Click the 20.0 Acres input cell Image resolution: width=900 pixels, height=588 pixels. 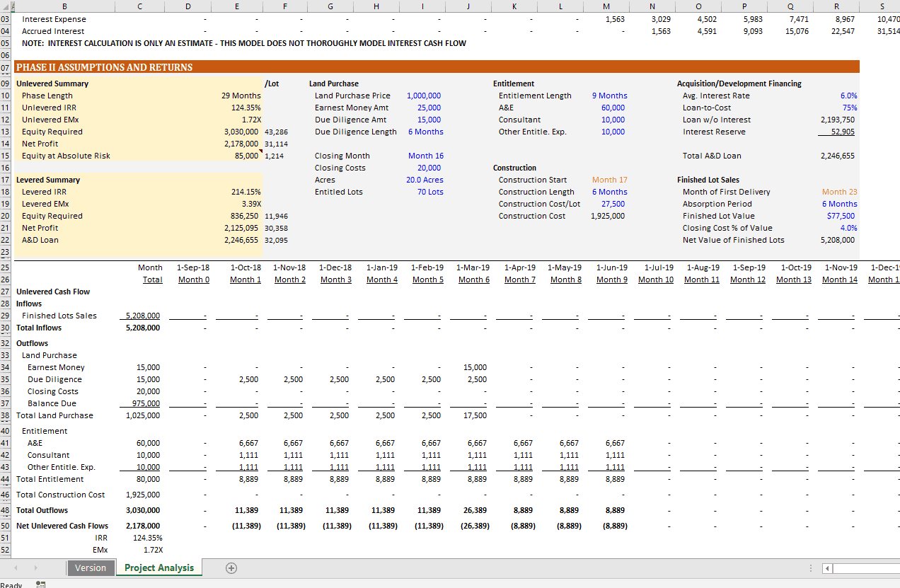click(425, 180)
